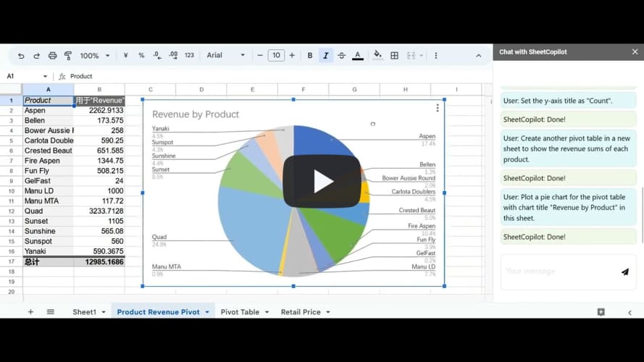Select cell containing Aspen
This screenshot has height=362, width=644.
tap(48, 110)
